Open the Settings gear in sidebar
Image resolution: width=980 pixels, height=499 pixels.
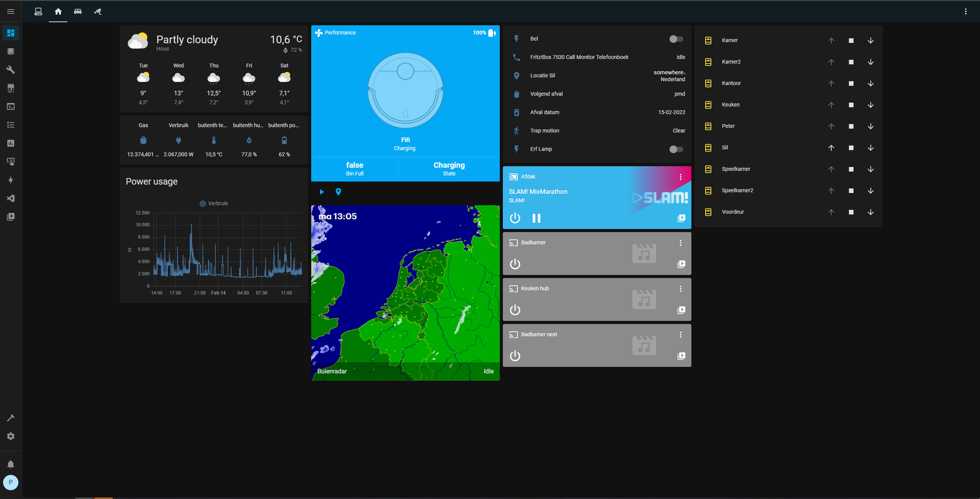pos(11,436)
